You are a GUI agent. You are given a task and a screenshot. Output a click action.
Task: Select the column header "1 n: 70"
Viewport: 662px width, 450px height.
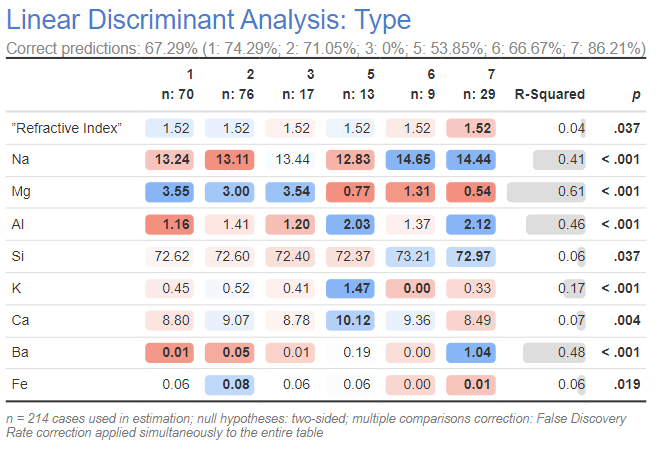click(173, 85)
